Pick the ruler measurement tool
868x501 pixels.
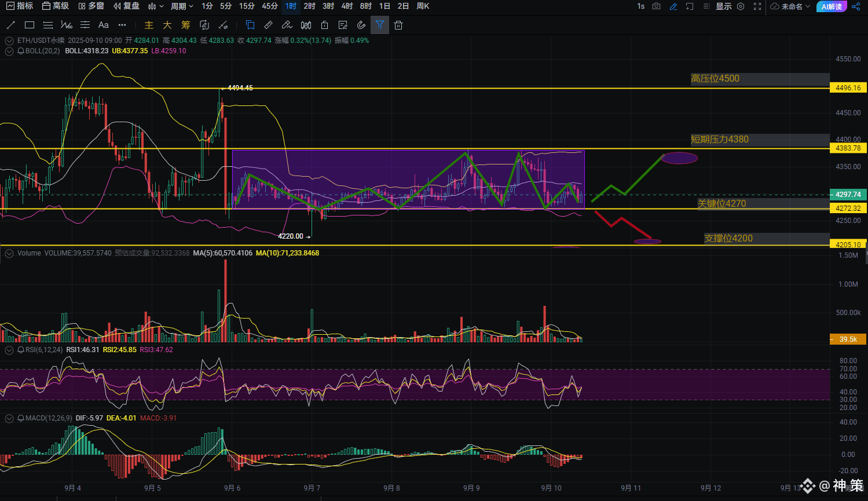[x=268, y=25]
